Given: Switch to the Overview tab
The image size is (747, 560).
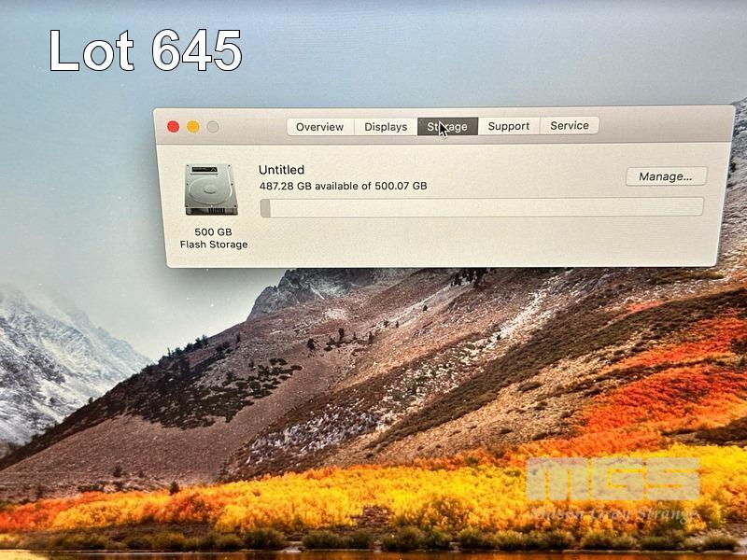Looking at the screenshot, I should [320, 127].
